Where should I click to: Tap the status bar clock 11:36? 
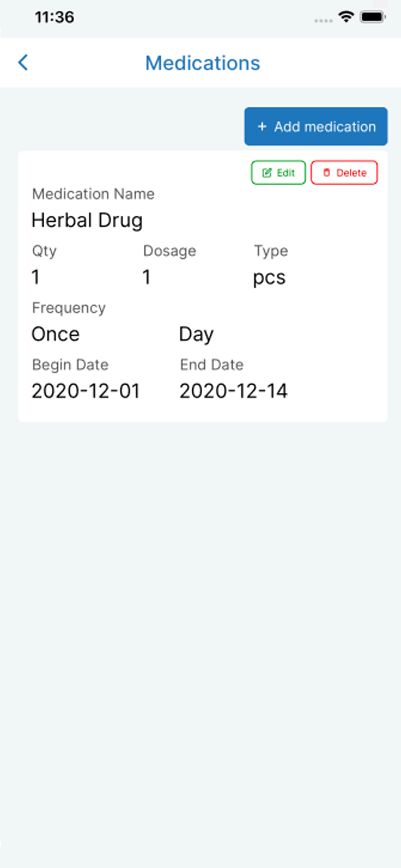tap(54, 17)
